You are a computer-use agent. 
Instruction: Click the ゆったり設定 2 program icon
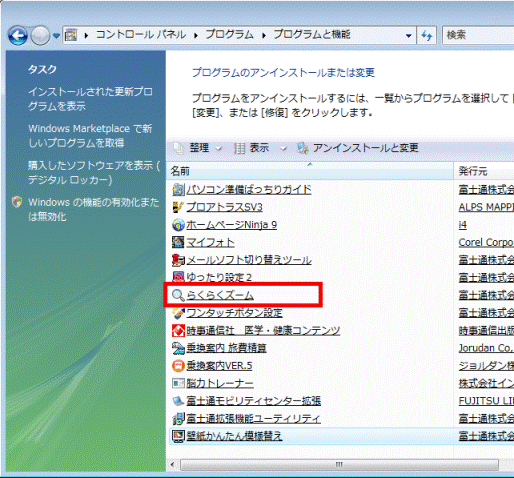[178, 277]
